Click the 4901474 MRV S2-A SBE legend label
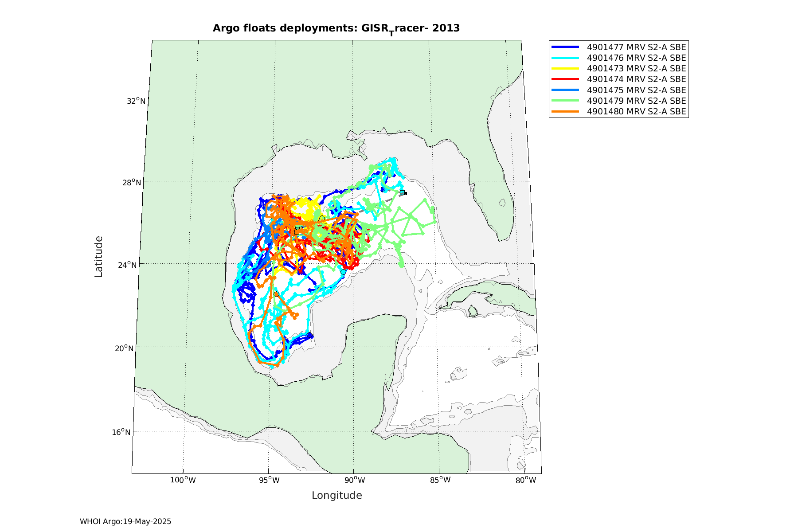Viewport: 798px width, 532px height. tap(636, 79)
